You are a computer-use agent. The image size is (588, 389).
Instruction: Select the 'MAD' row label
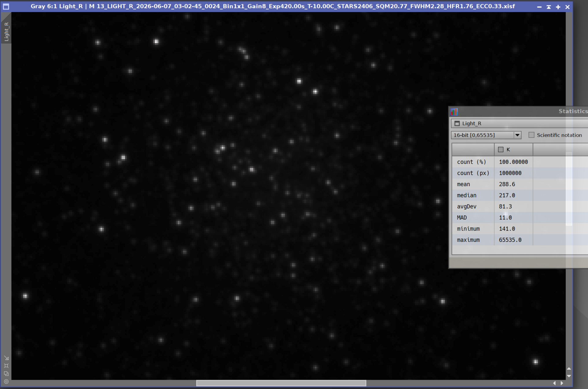tap(462, 218)
